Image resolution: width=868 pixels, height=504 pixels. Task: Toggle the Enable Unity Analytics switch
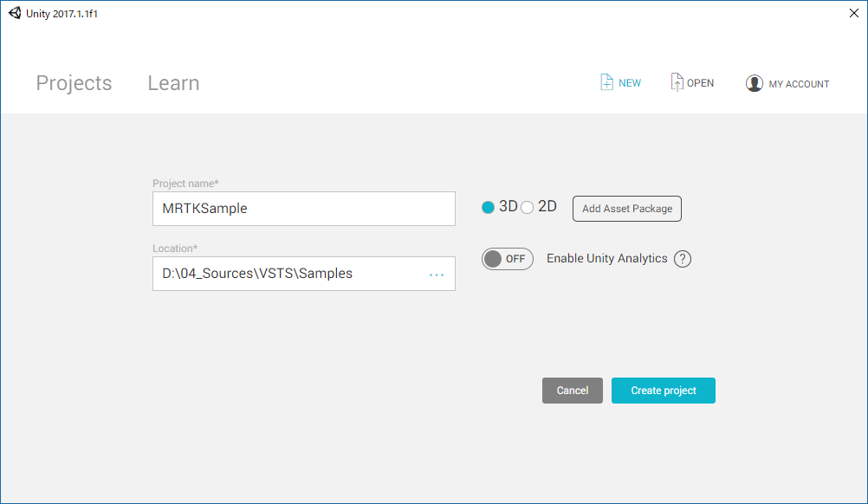click(507, 259)
